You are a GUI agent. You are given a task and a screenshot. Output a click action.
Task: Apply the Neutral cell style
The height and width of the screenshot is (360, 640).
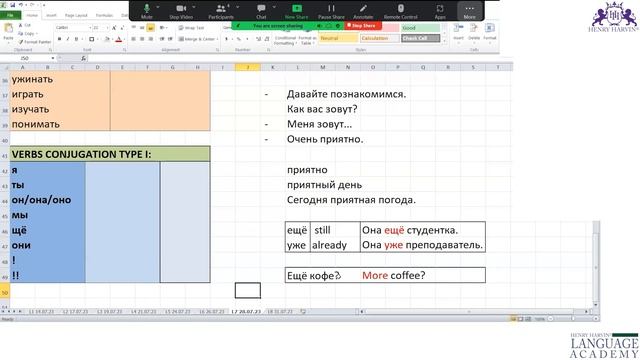click(338, 38)
